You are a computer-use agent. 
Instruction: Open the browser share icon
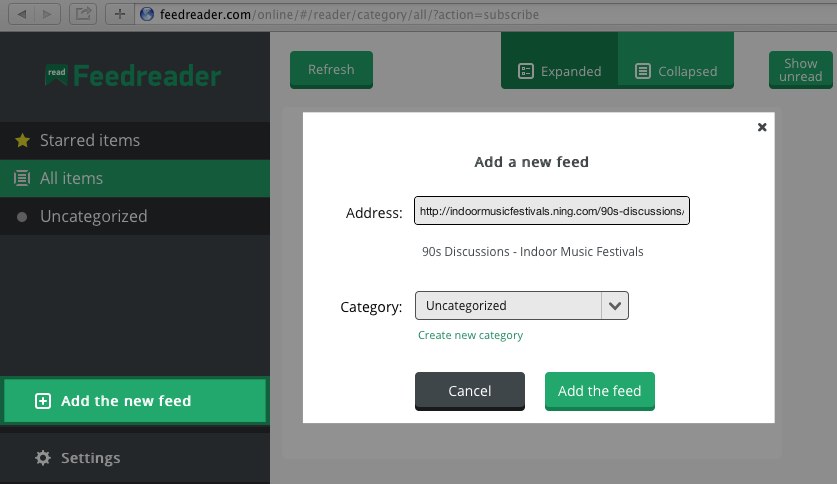[83, 14]
